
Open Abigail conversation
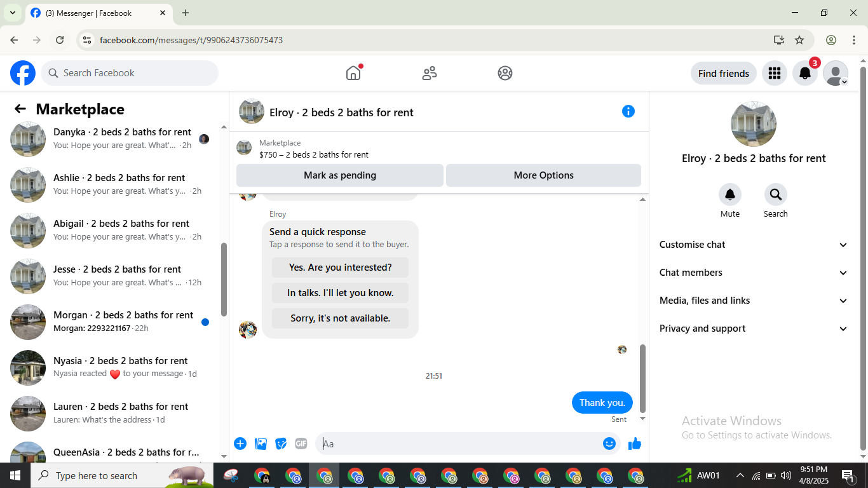tap(112, 230)
